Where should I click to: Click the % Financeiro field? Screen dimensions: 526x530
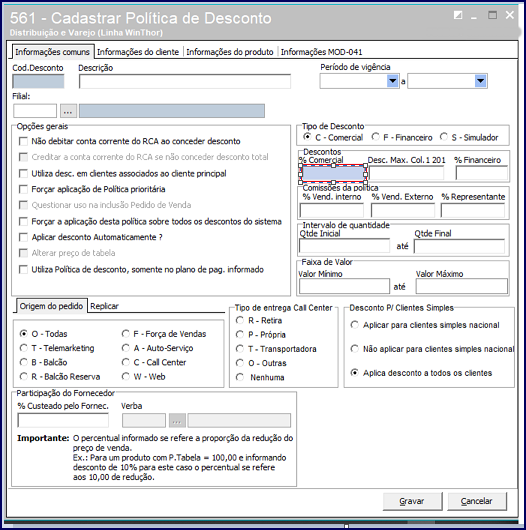tap(481, 173)
